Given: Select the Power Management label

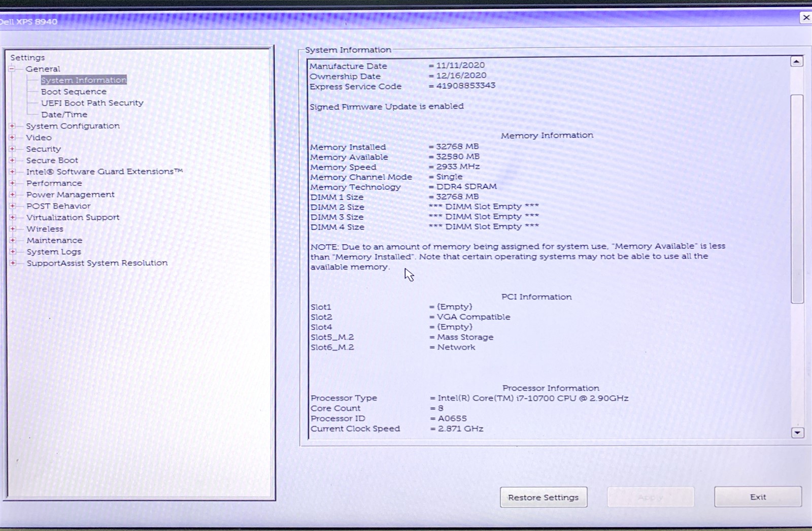Looking at the screenshot, I should (x=70, y=194).
